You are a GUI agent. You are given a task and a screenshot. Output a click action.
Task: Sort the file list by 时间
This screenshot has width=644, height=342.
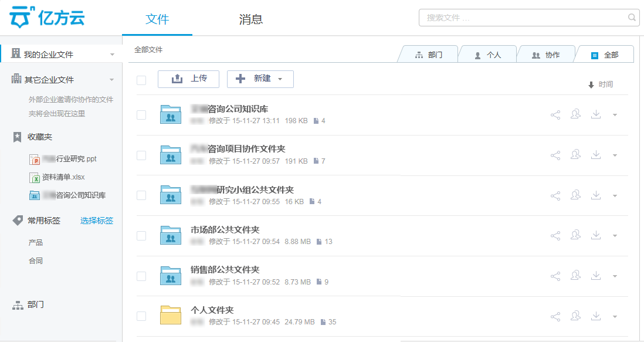601,85
